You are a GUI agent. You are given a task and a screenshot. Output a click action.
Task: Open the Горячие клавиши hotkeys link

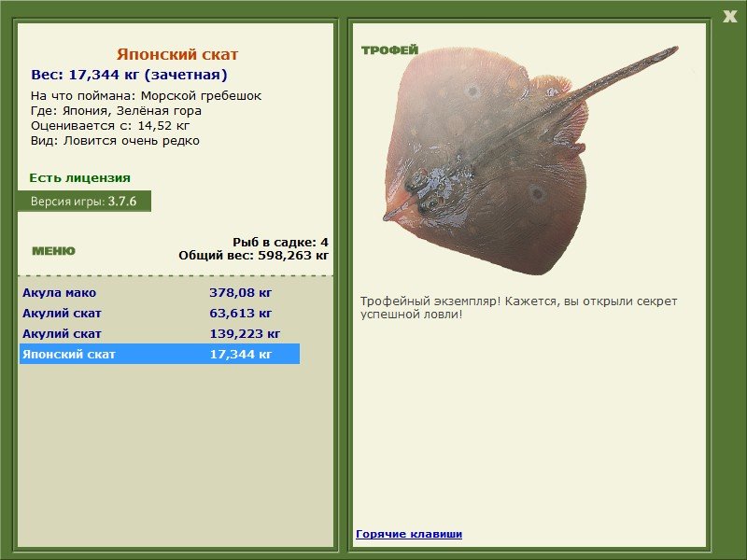(x=409, y=534)
